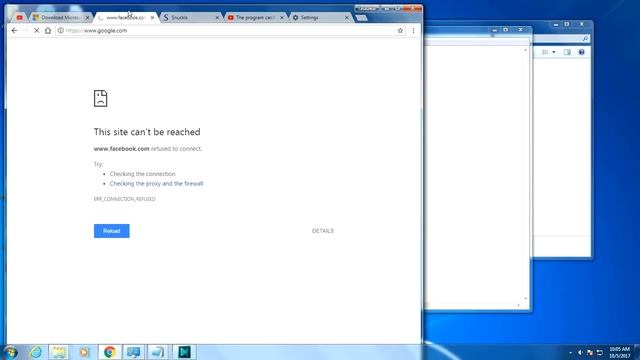The image size is (640, 360).
Task: Click the www.facebook.com refused to connect text
Action: pyautogui.click(x=148, y=149)
